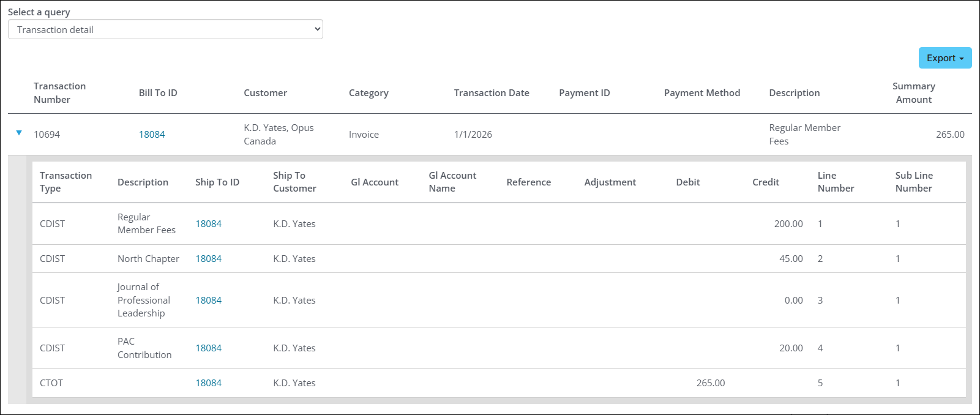
Task: Open the Export dropdown button
Action: (944, 58)
